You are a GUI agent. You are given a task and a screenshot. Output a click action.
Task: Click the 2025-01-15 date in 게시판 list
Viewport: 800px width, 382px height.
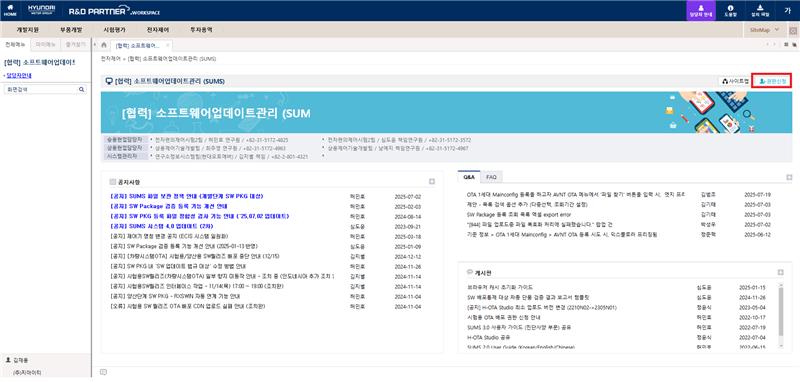753,288
